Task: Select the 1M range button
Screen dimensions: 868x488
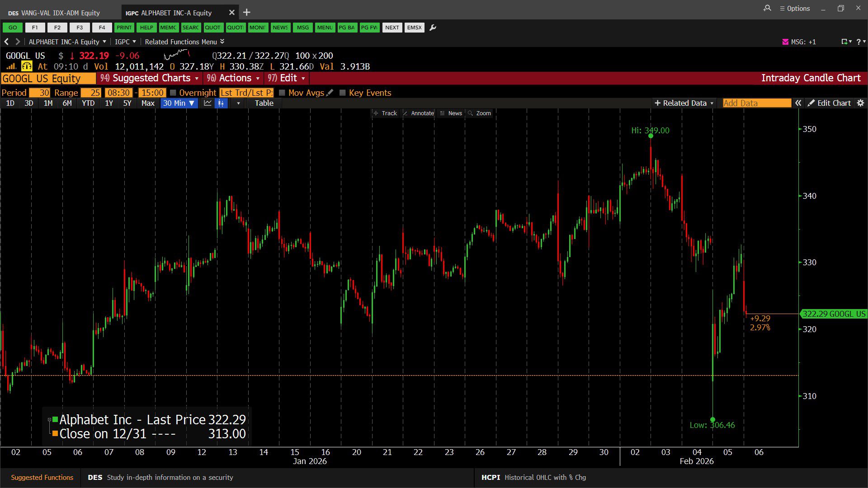Action: (x=48, y=103)
